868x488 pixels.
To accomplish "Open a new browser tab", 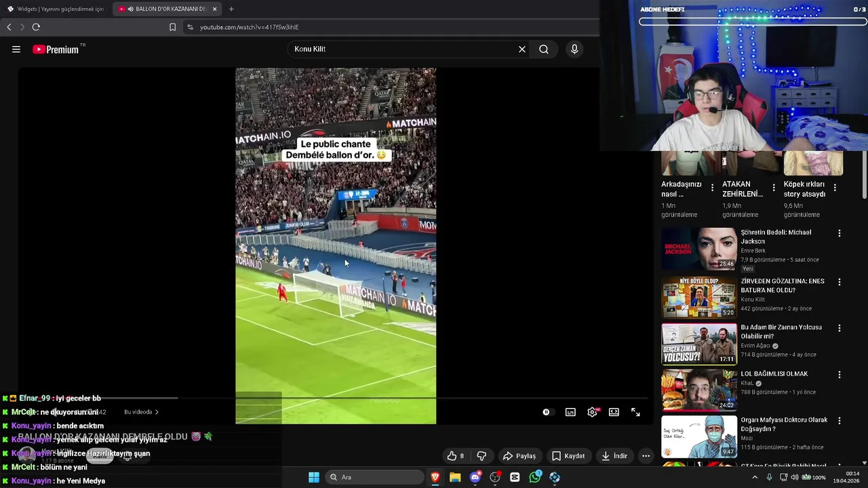I will (231, 9).
